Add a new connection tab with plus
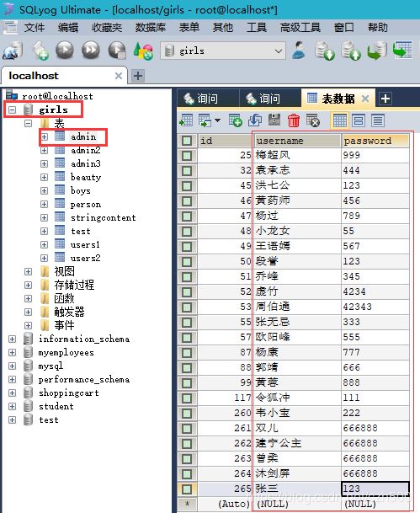420x513 pixels. click(138, 76)
